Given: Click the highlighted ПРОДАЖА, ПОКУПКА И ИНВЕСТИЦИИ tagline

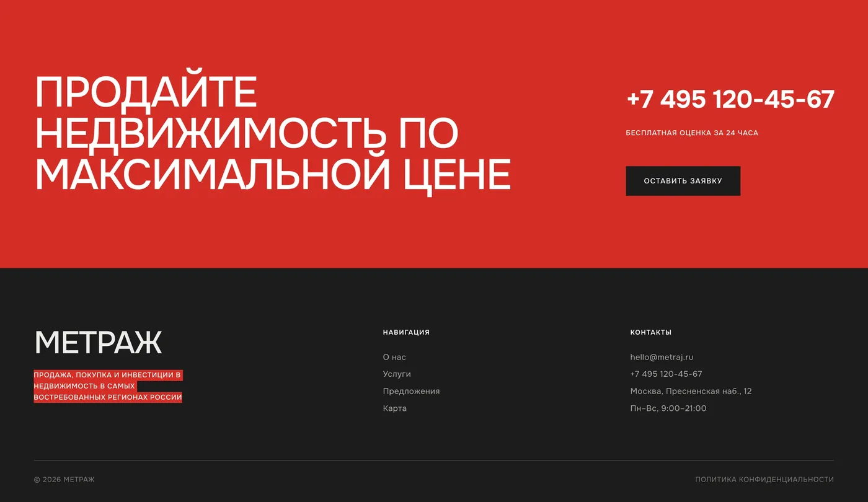Looking at the screenshot, I should tap(108, 386).
